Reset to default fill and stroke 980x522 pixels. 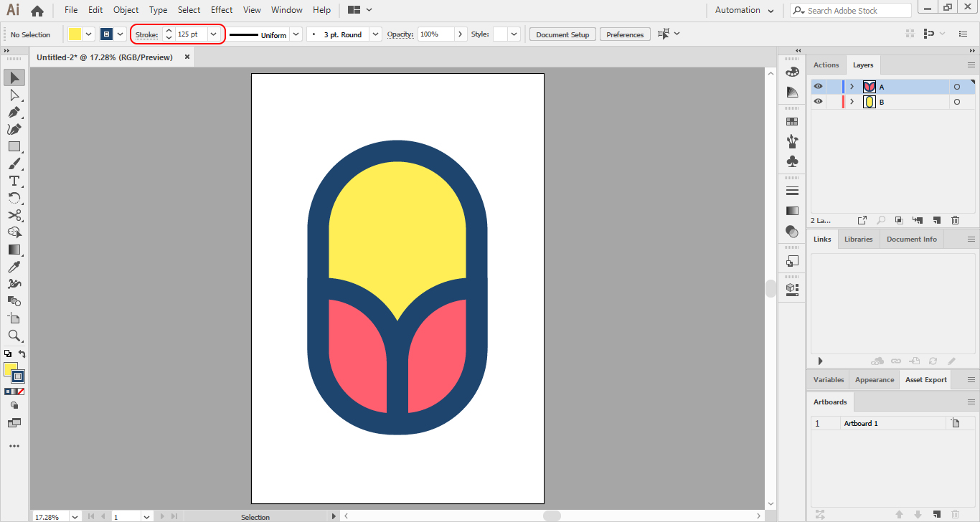[8, 353]
